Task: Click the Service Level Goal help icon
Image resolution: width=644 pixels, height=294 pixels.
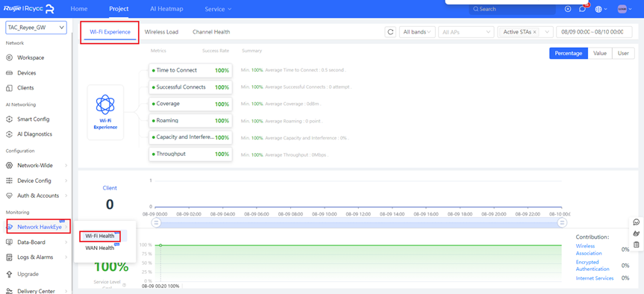Action: (124, 284)
